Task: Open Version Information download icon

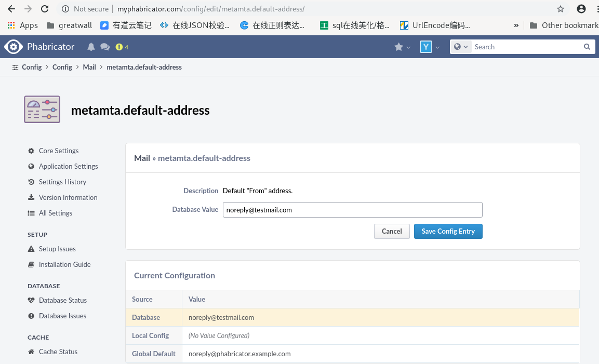Action: click(31, 197)
